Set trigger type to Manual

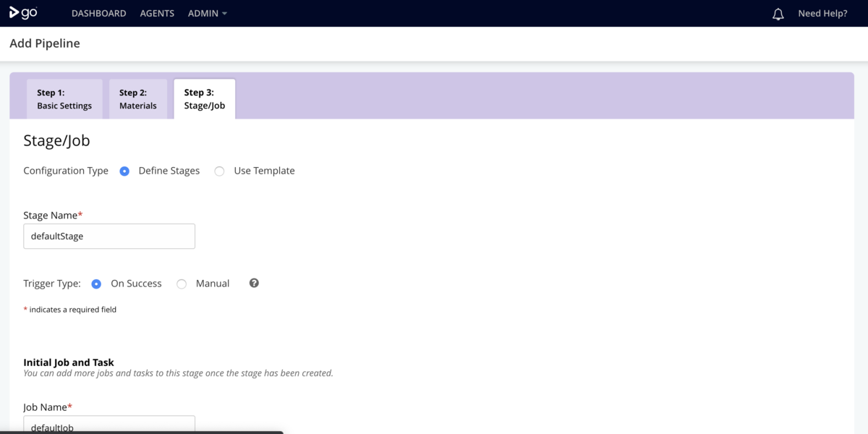coord(182,284)
